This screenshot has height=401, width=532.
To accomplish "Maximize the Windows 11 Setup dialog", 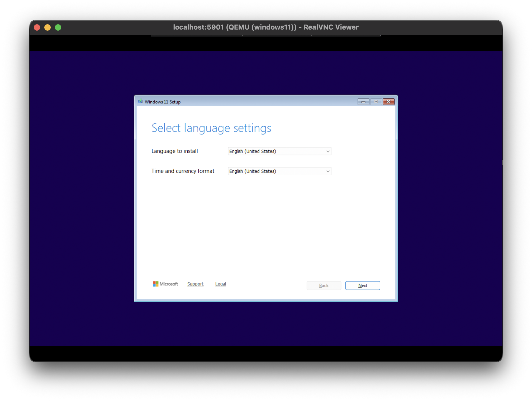I will 376,102.
